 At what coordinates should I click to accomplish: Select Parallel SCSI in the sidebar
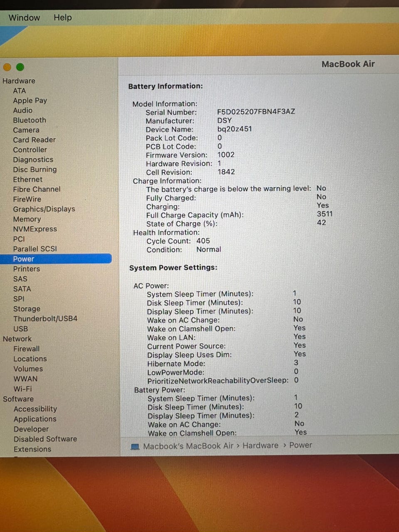point(35,249)
